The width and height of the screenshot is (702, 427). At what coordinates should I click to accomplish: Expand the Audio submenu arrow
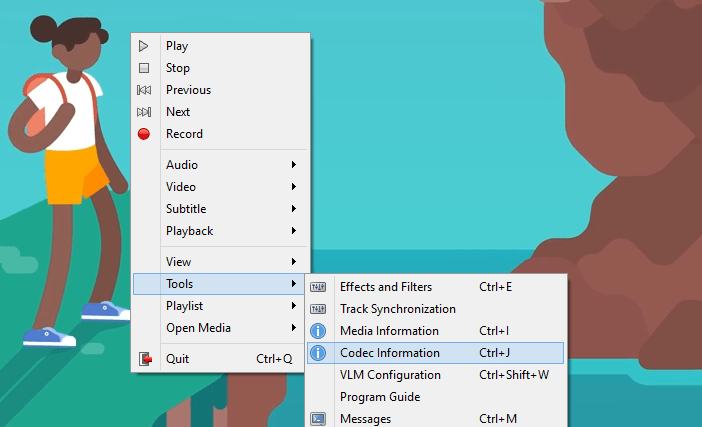pyautogui.click(x=294, y=165)
